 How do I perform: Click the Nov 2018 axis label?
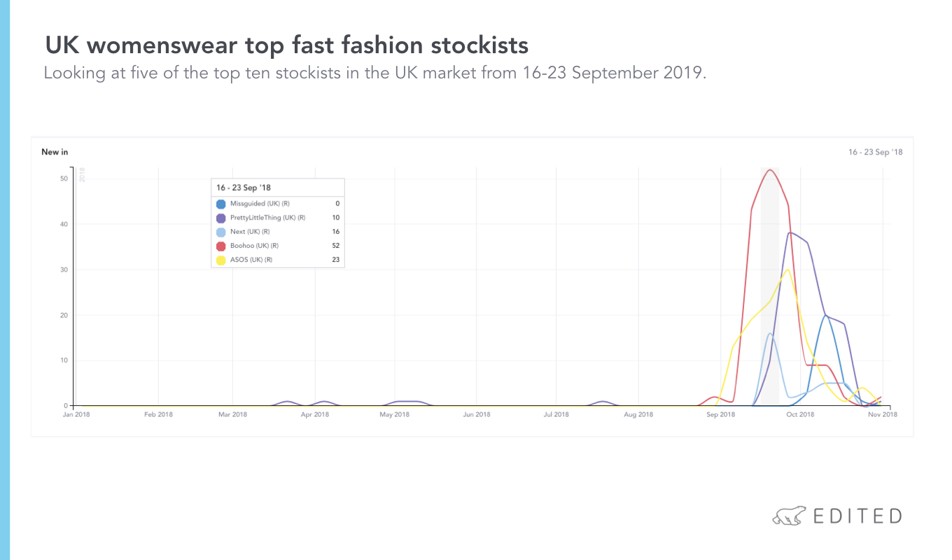(x=883, y=414)
